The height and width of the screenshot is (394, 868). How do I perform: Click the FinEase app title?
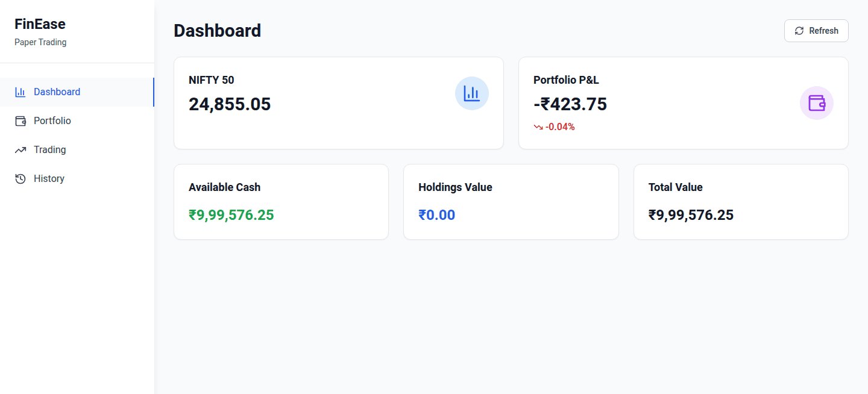coord(40,24)
